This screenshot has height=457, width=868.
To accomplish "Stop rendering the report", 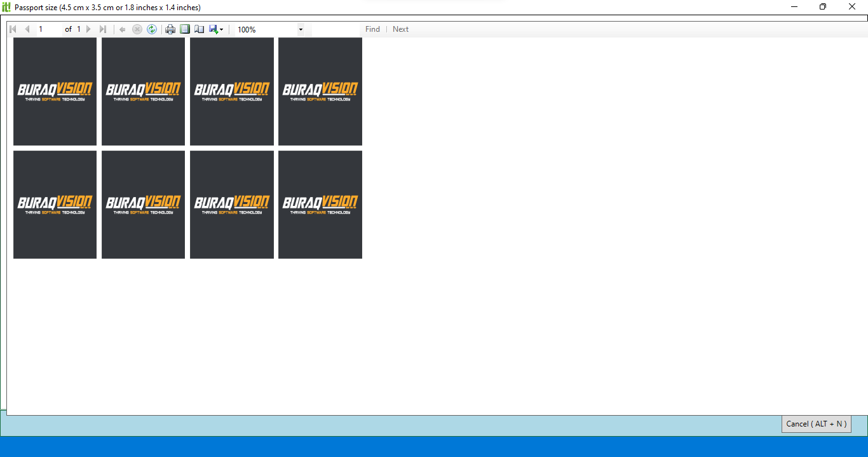I will coord(137,29).
